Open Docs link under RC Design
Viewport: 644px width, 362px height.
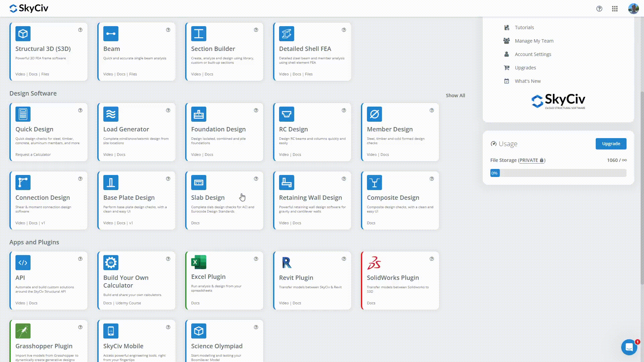297,155
